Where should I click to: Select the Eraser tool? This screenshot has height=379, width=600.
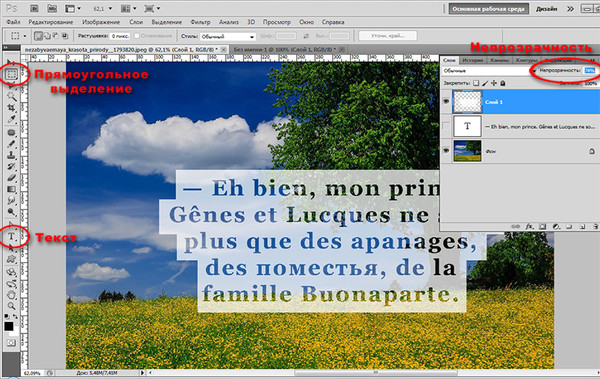pyautogui.click(x=11, y=178)
